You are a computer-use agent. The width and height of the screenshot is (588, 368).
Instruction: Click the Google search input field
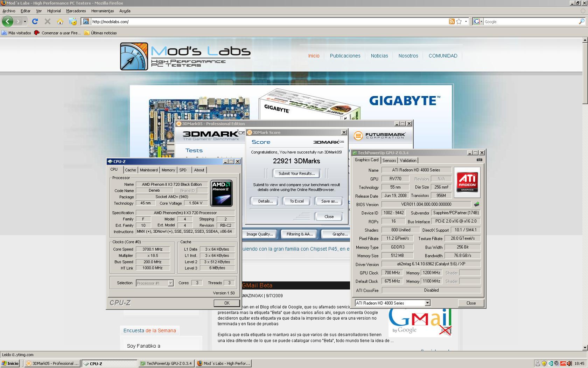530,21
